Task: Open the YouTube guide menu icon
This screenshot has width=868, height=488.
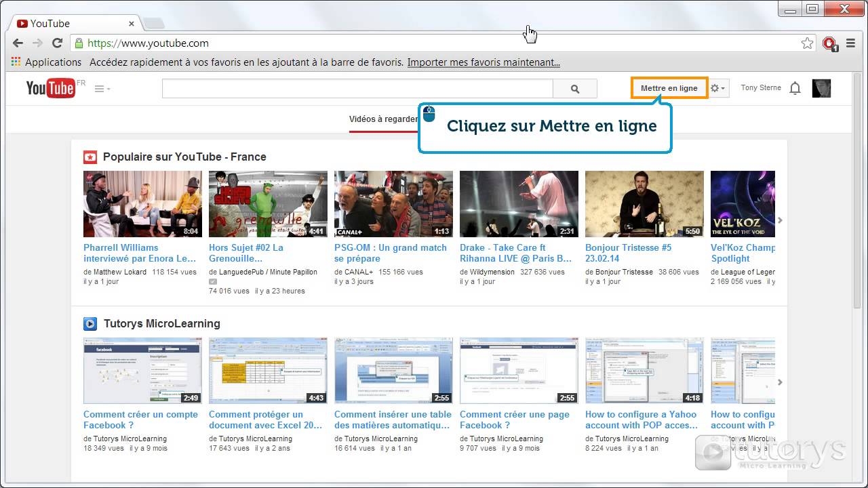Action: [102, 88]
